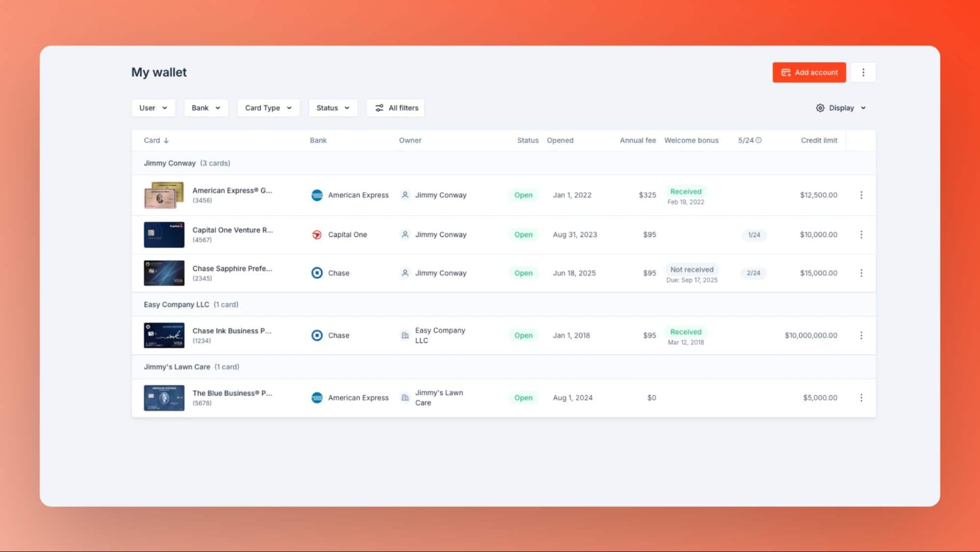Screen dimensions: 980x552
Task: Click the Capital One Venture card thumbnail
Action: click(x=164, y=235)
